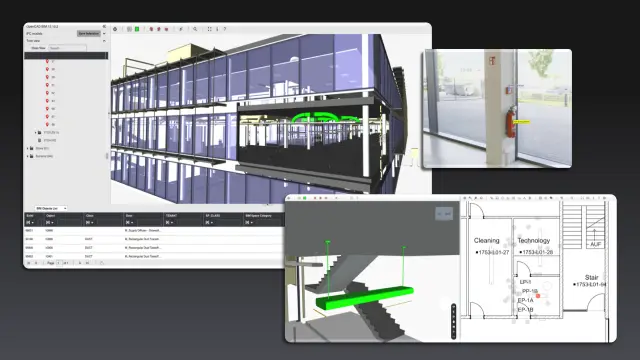Viewport: 640px width, 360px height.
Task: Open the BIM Objects List dropdown
Action: tap(51, 209)
